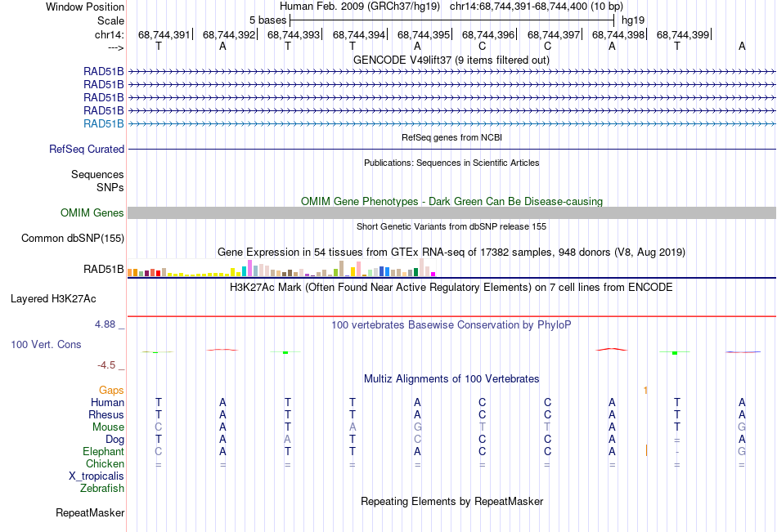The width and height of the screenshot is (777, 532).
Task: Open H3K27Ac Mark ENCODE track title
Action: pyautogui.click(x=451, y=288)
